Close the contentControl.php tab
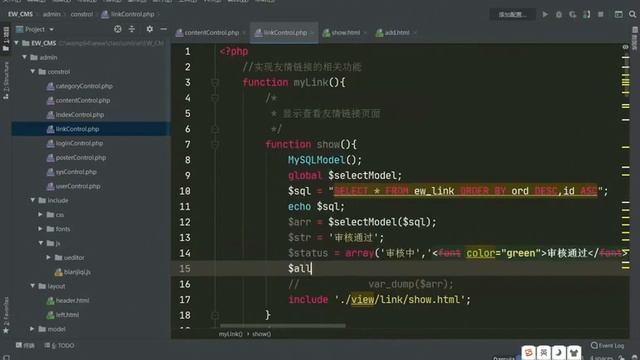This screenshot has height=360, width=640. pos(244,33)
